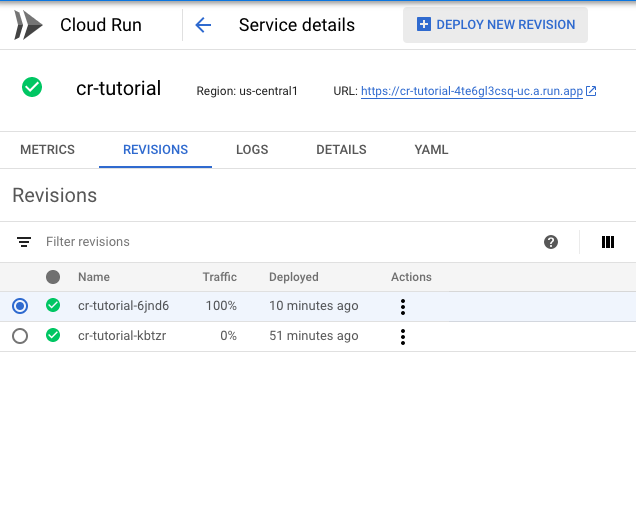The width and height of the screenshot is (636, 506).
Task: Click the 0% traffic value
Action: pos(228,336)
